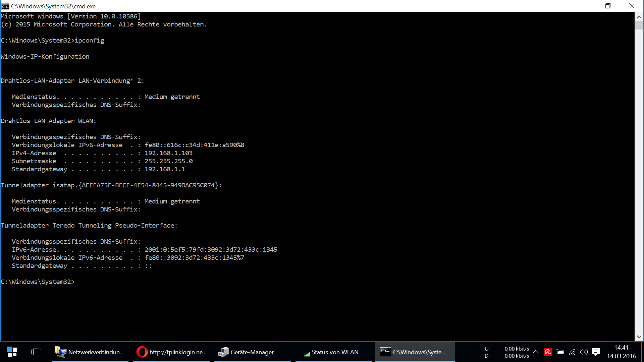Click the cmd.exe taskbar button
This screenshot has width=644, height=362.
pos(415,352)
